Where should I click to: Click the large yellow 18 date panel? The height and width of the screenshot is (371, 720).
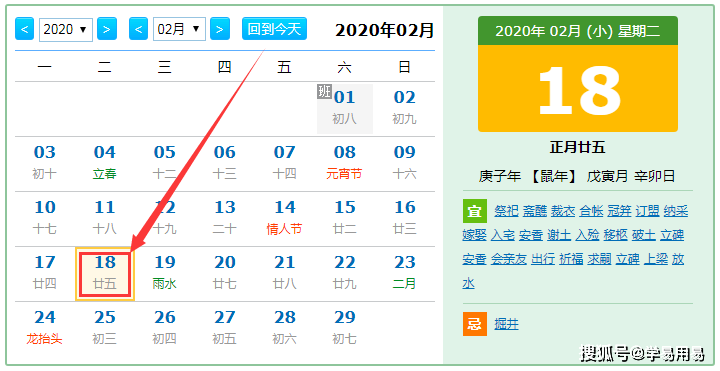(x=578, y=88)
